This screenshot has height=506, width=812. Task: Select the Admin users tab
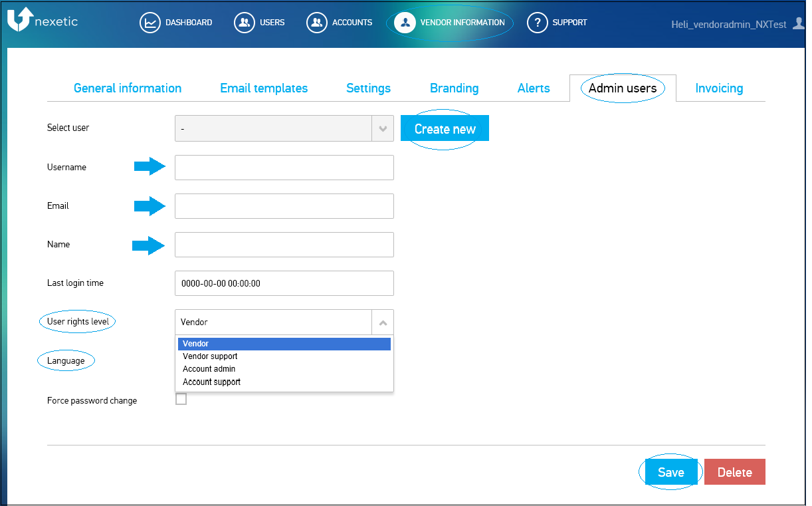pos(623,88)
